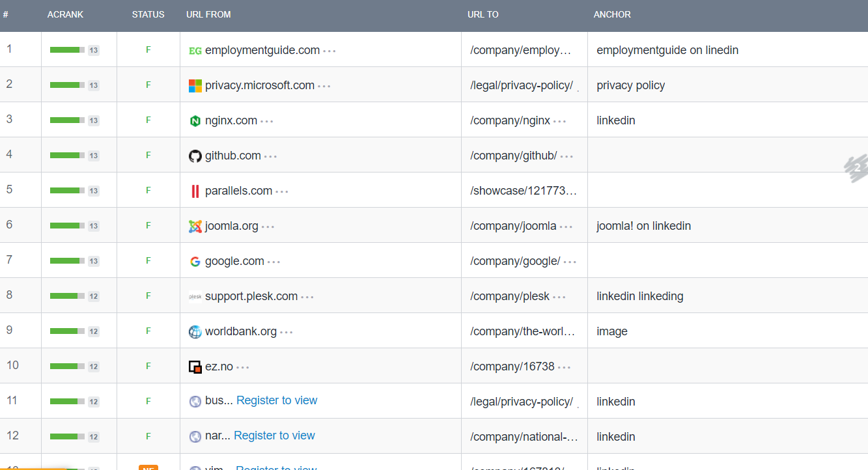Expand ellipsis after /company/plesk
The height and width of the screenshot is (470, 868).
point(560,297)
